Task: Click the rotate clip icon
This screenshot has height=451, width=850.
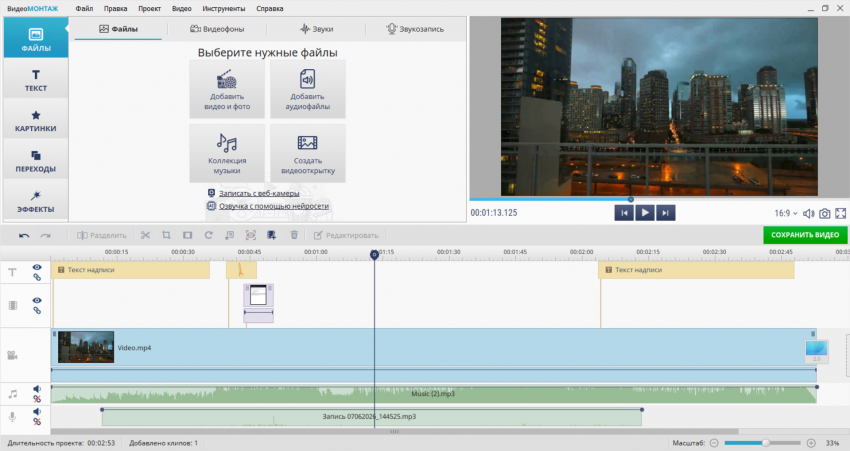Action: click(209, 235)
